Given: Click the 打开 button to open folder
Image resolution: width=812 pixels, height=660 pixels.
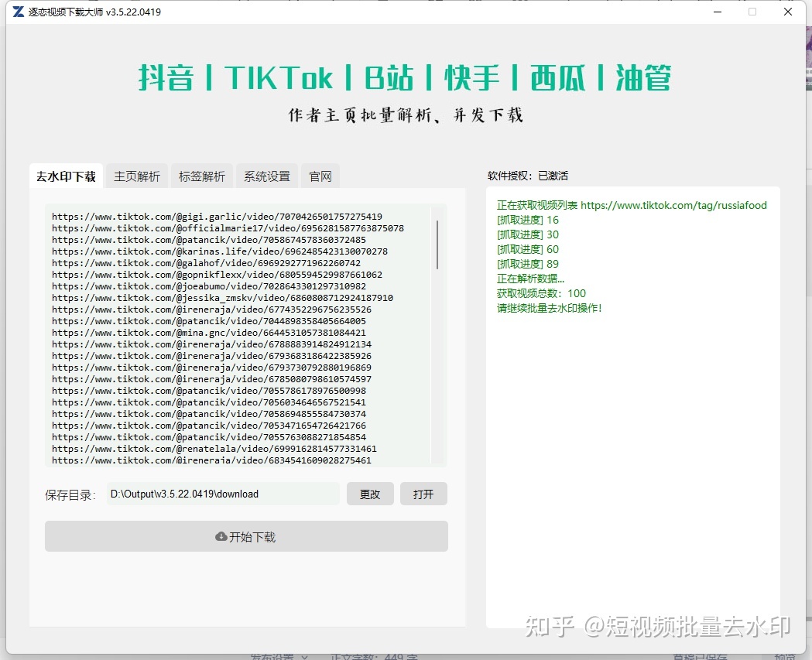Looking at the screenshot, I should point(423,494).
